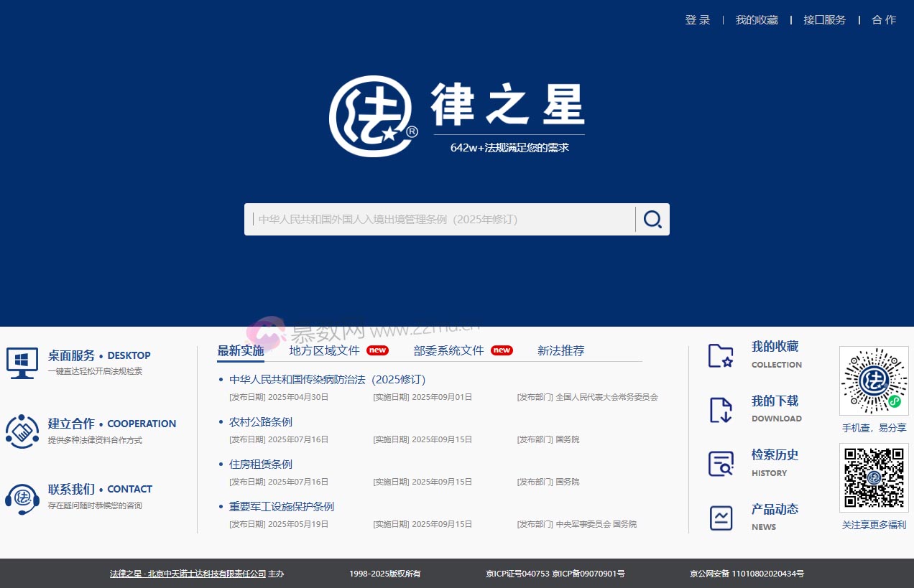The image size is (914, 588).
Task: Click the desktop monitor icon for 桌面服务
Action: point(22,362)
